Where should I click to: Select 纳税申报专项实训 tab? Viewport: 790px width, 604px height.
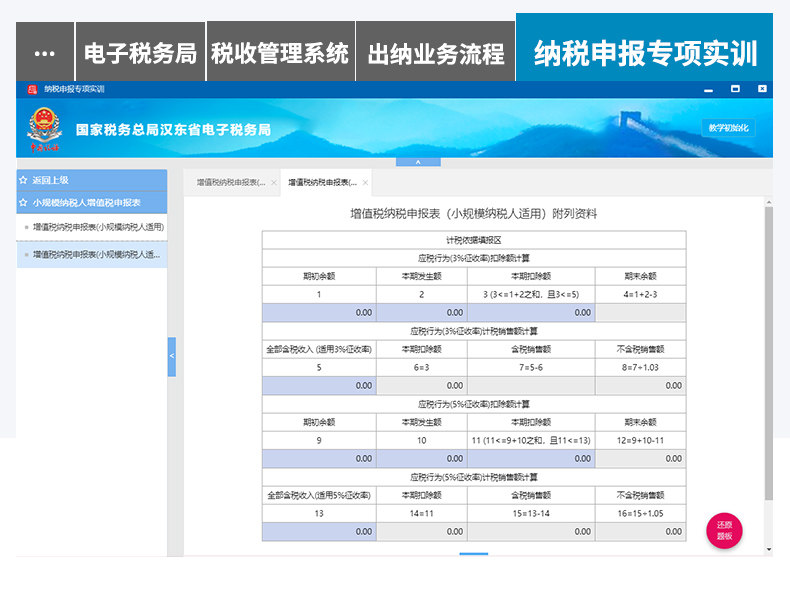click(x=644, y=48)
